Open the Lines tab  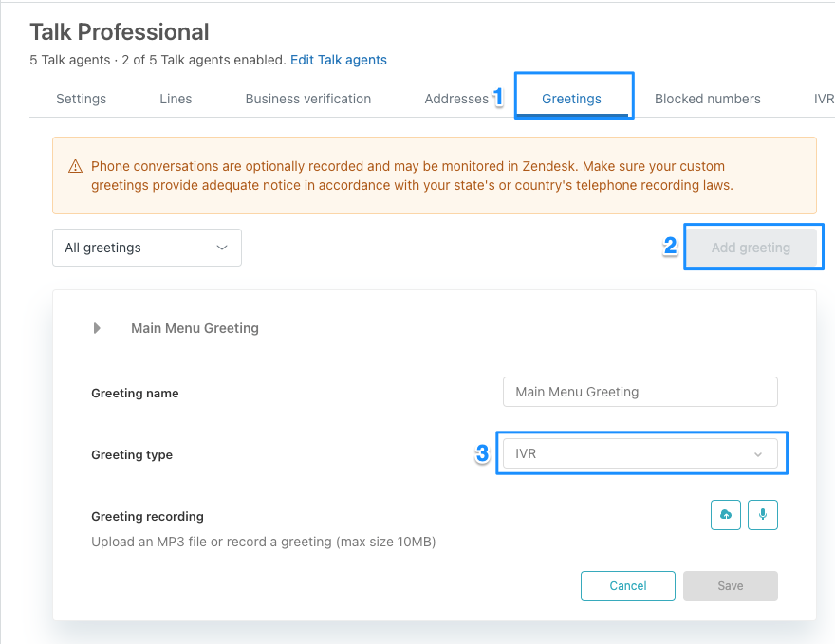click(176, 99)
